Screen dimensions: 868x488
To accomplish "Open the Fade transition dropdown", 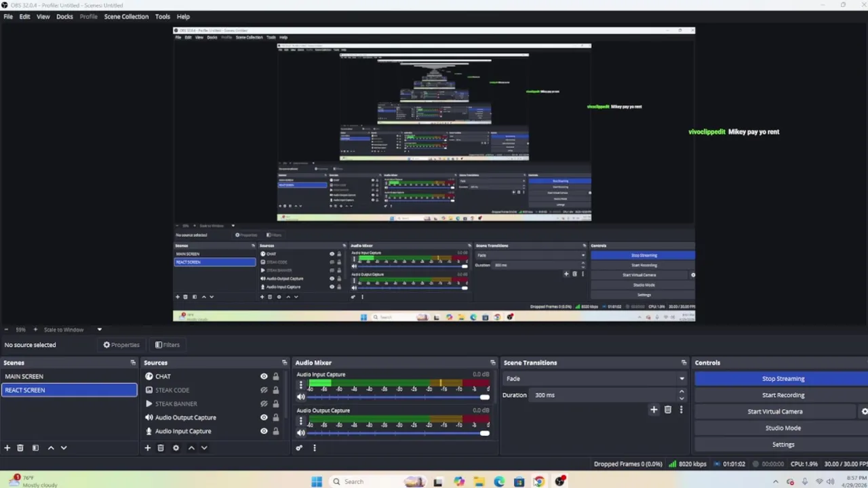I will coord(595,379).
